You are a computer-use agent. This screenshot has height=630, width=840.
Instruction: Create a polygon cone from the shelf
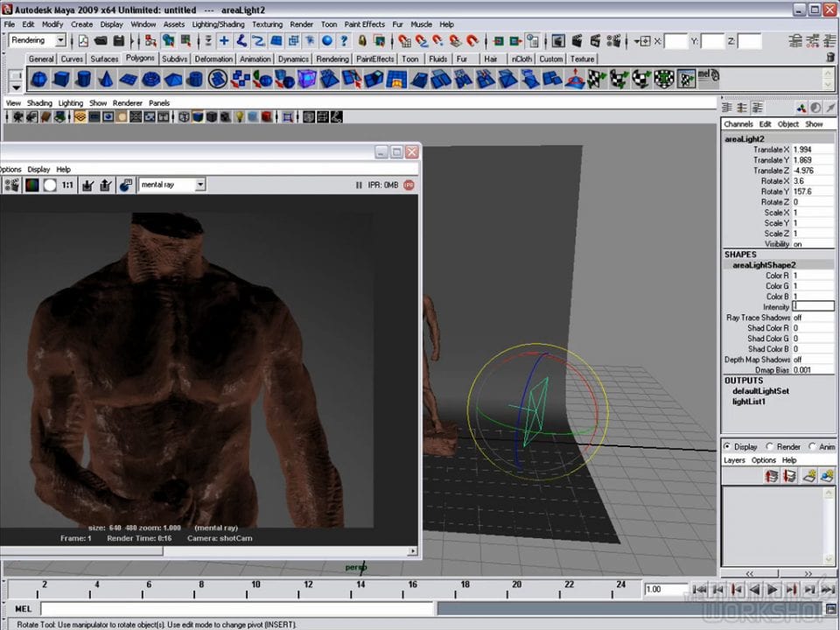coord(105,80)
